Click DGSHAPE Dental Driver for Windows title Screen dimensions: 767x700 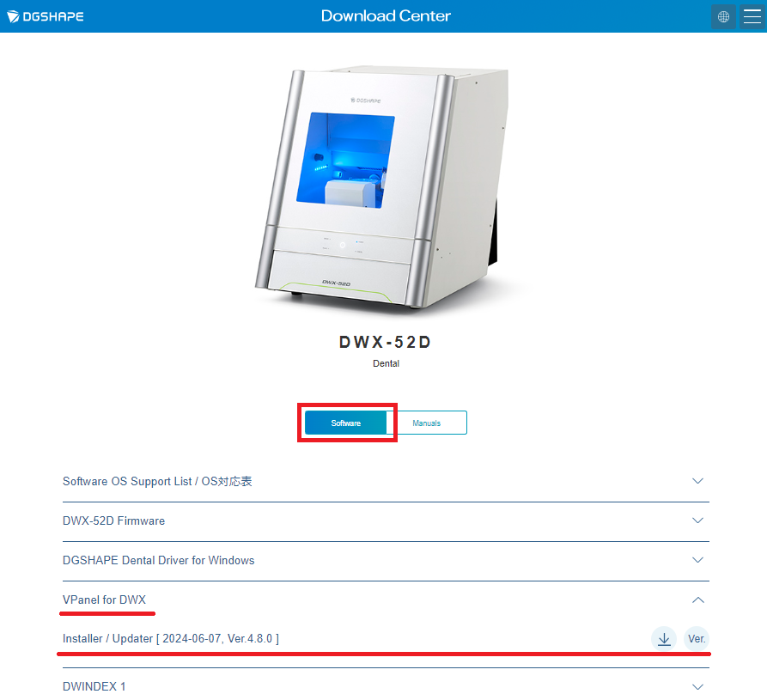click(x=159, y=560)
